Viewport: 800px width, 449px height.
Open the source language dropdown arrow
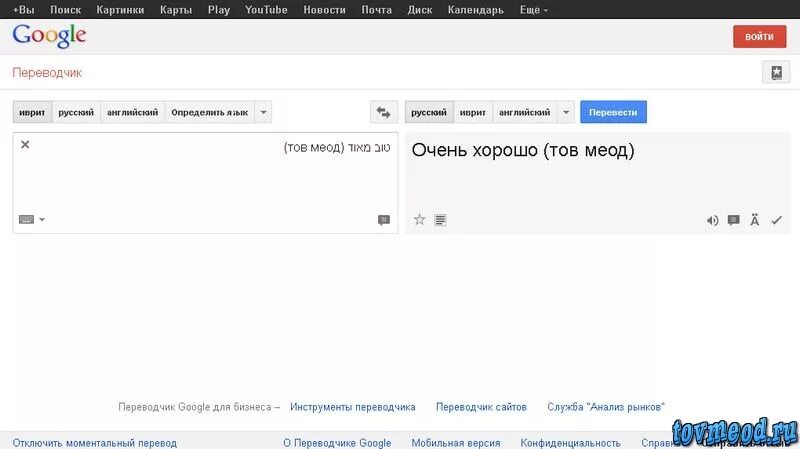(x=263, y=112)
